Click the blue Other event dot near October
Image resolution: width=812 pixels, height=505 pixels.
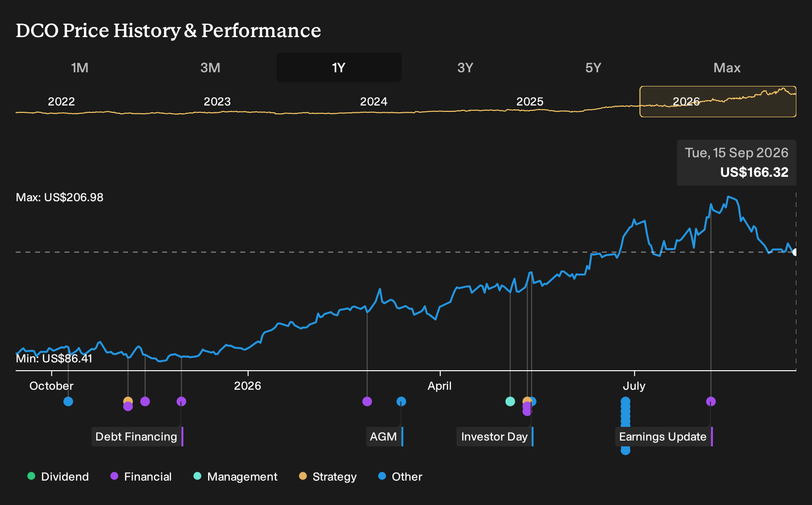tap(68, 401)
